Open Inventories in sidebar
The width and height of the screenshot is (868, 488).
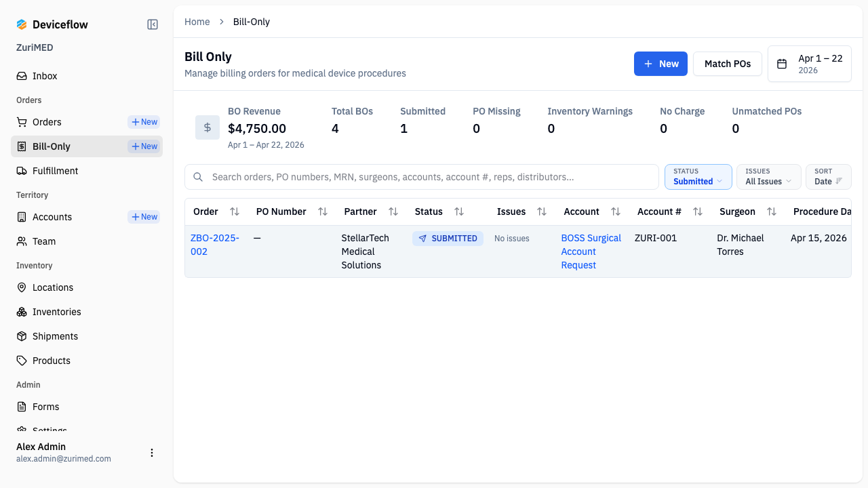point(87,312)
